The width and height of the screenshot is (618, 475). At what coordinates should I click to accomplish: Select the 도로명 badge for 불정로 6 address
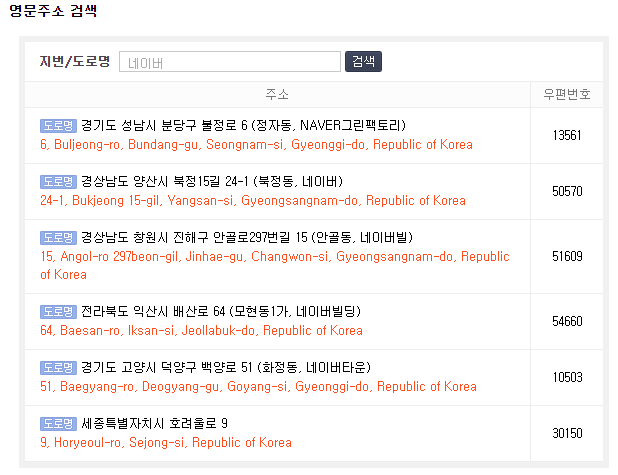coord(58,126)
